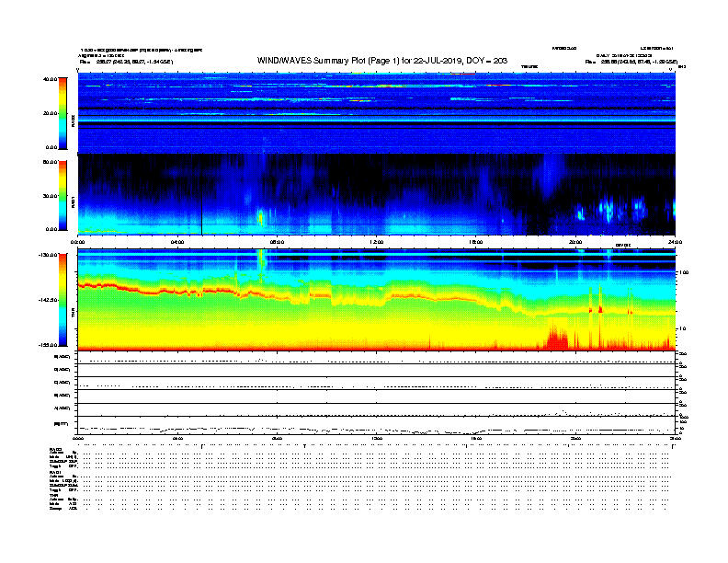Click the RAD2 spectrogram panel
728x563 pixels.
tap(377, 113)
